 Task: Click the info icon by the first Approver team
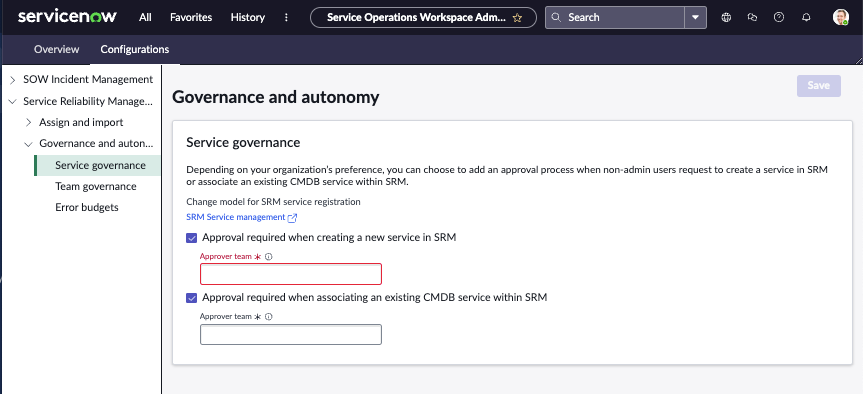click(269, 257)
